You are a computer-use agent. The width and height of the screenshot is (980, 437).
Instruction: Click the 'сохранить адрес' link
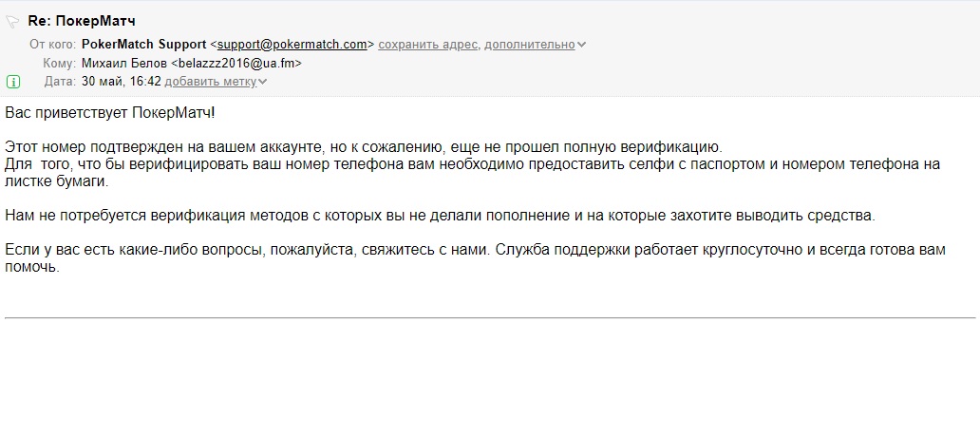tap(429, 45)
